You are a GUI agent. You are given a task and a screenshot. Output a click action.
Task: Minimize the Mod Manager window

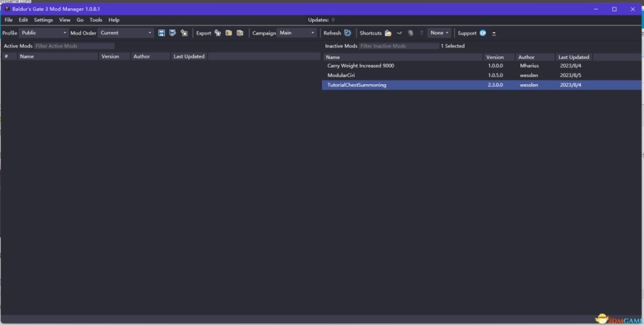[x=596, y=9]
